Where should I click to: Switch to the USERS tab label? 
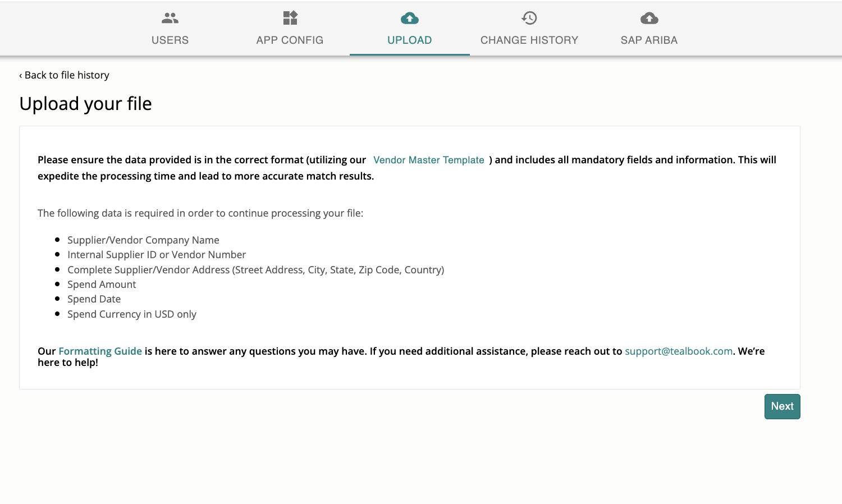[x=170, y=40]
